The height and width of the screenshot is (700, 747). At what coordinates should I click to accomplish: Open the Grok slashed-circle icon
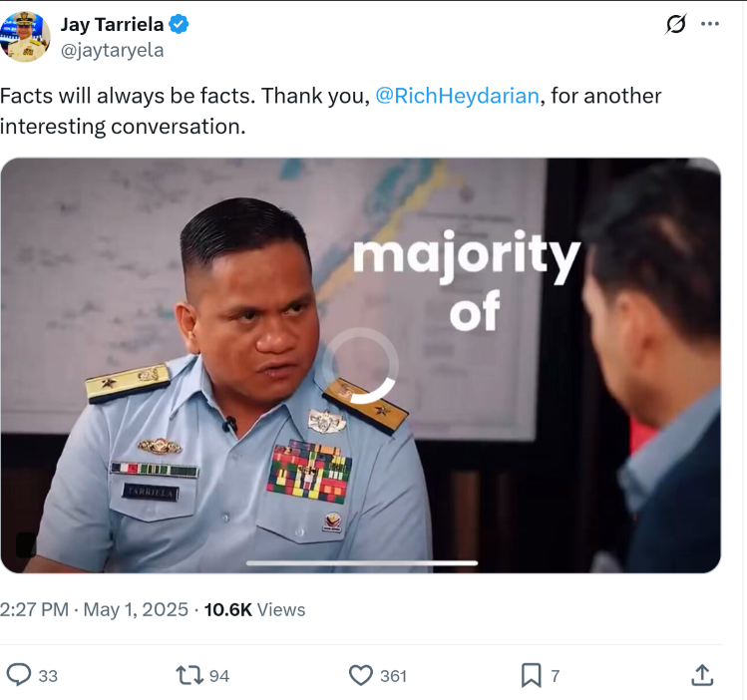point(675,24)
